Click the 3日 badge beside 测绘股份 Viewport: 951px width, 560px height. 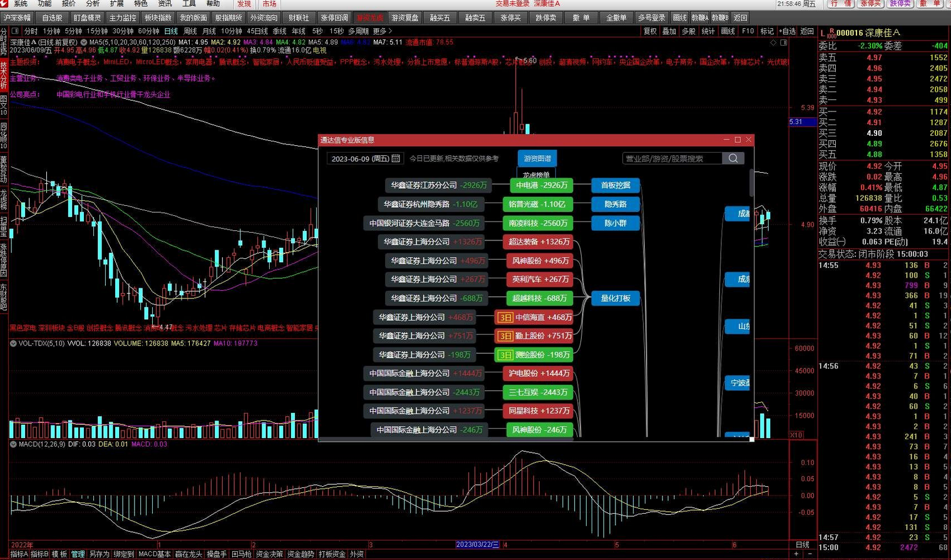coord(505,355)
